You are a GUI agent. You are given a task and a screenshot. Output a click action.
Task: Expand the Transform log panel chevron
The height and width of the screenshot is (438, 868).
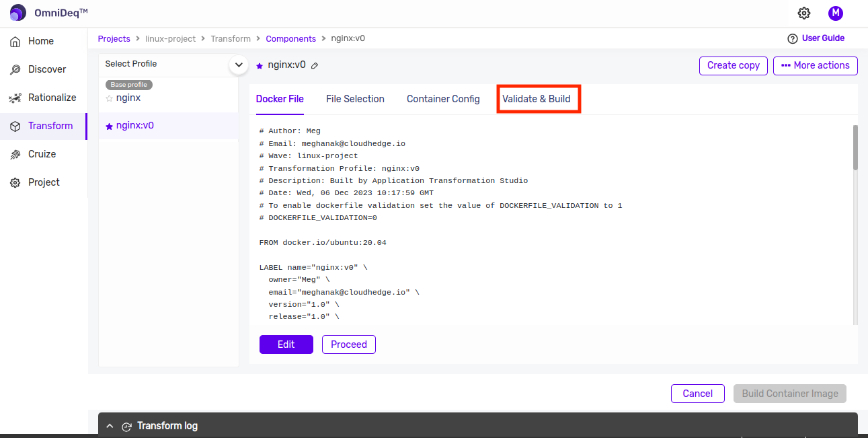[110, 426]
